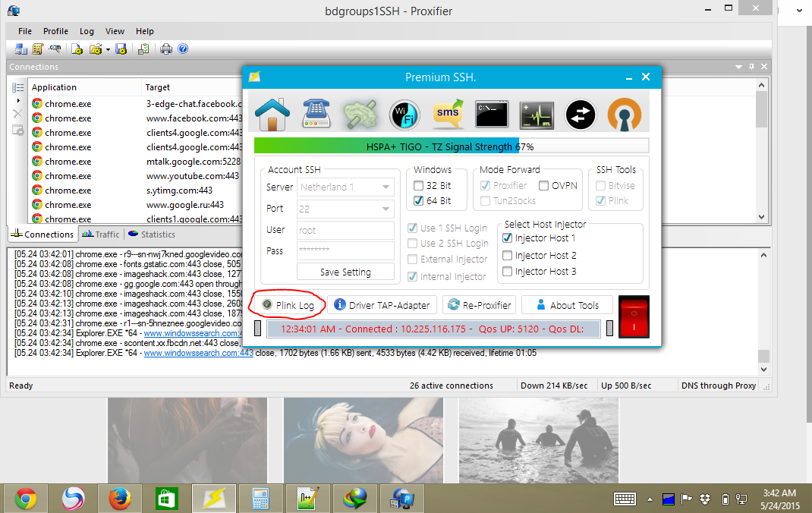This screenshot has width=812, height=513.
Task: Switch to the Statistics tab
Action: [152, 234]
